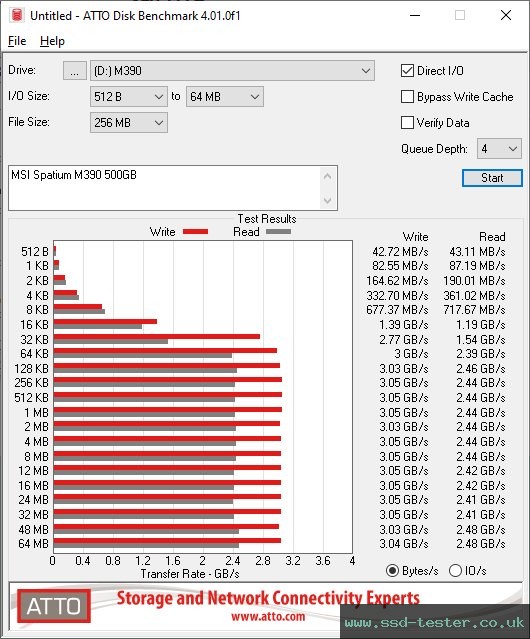This screenshot has width=530, height=639.
Task: Click the 64 MB write value 3.04 GB/s
Action: pos(404,544)
